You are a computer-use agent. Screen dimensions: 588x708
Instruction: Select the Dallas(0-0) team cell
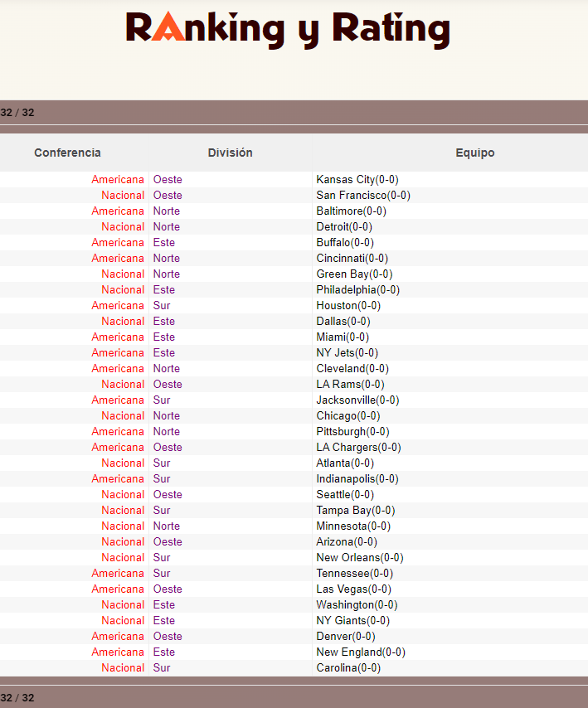pyautogui.click(x=343, y=321)
